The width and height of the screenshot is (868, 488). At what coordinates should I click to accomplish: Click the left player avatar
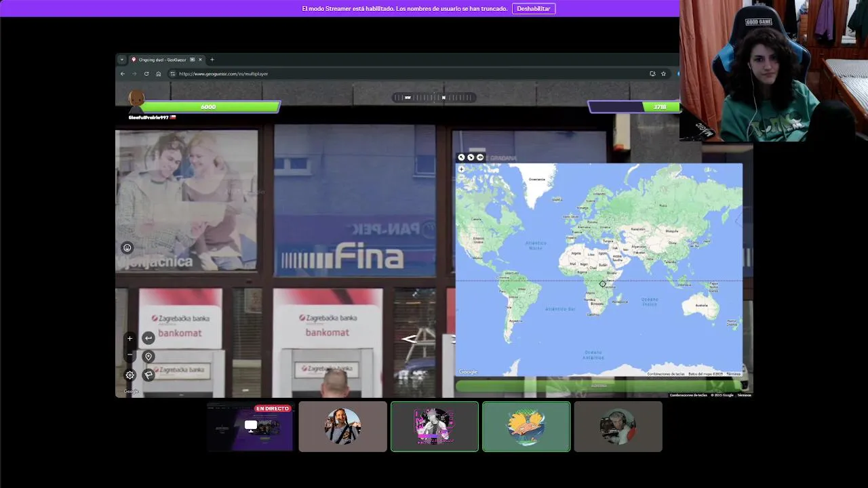pos(136,102)
